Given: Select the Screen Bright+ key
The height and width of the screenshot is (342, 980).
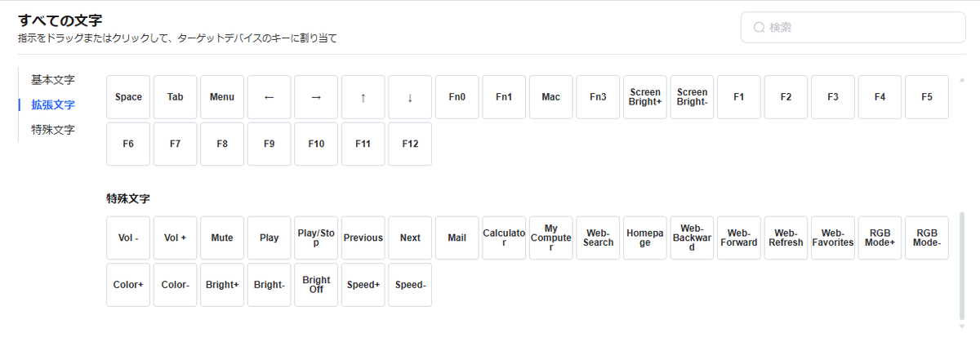Looking at the screenshot, I should 645,96.
